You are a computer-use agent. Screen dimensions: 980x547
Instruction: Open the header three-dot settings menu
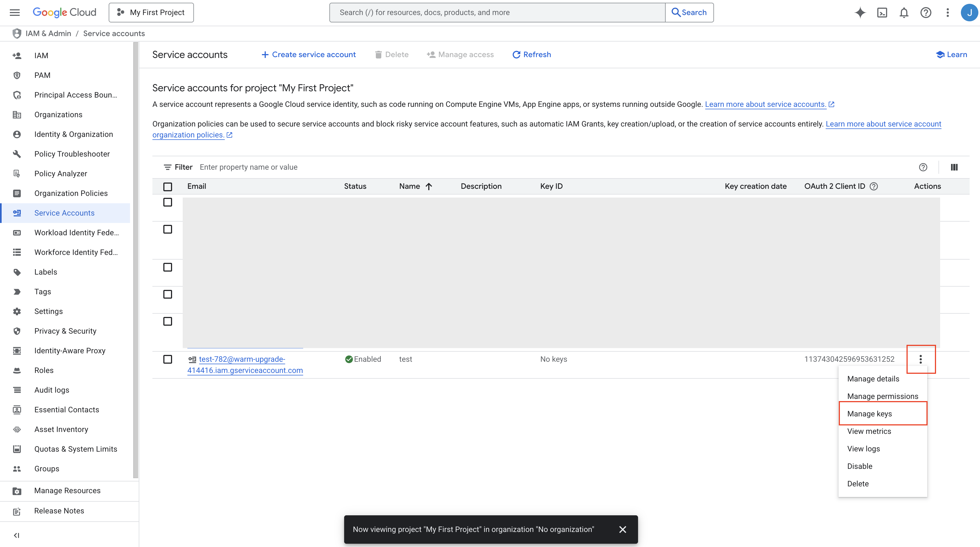pyautogui.click(x=948, y=13)
